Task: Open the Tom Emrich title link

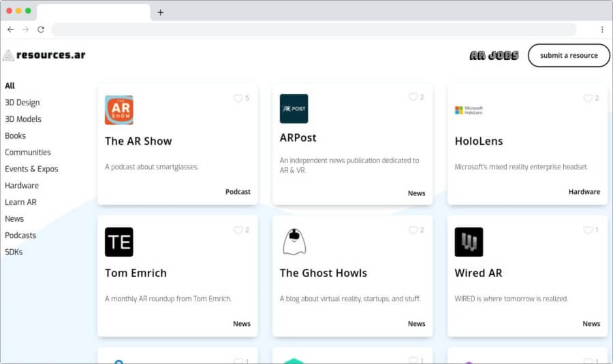Action: (136, 273)
